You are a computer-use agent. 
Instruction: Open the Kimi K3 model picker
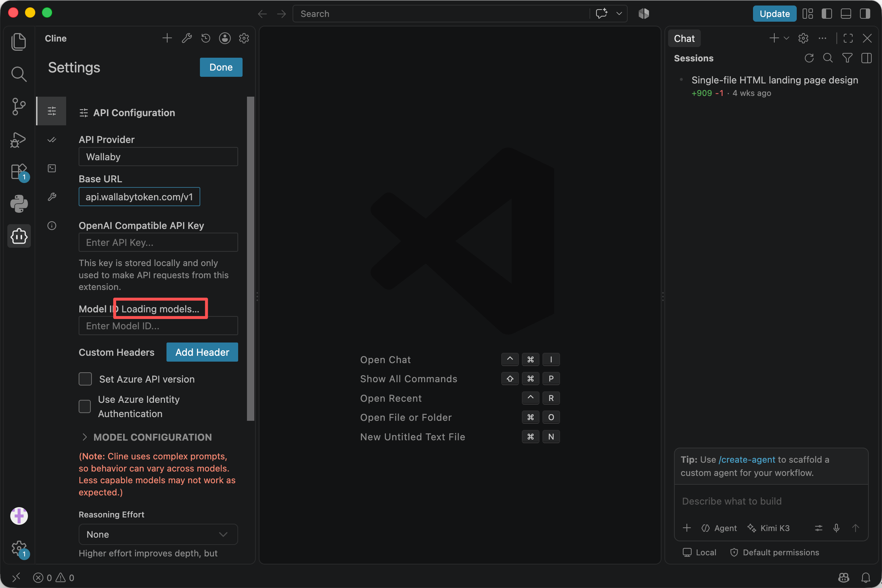(x=768, y=528)
